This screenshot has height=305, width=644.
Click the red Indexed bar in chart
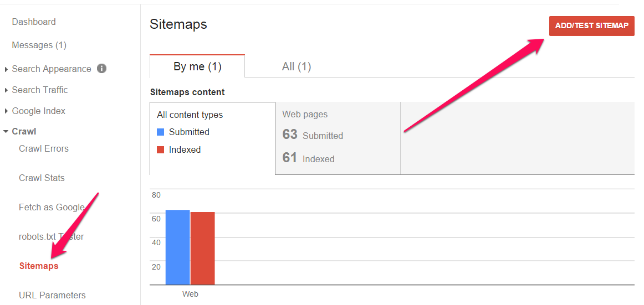click(x=202, y=249)
